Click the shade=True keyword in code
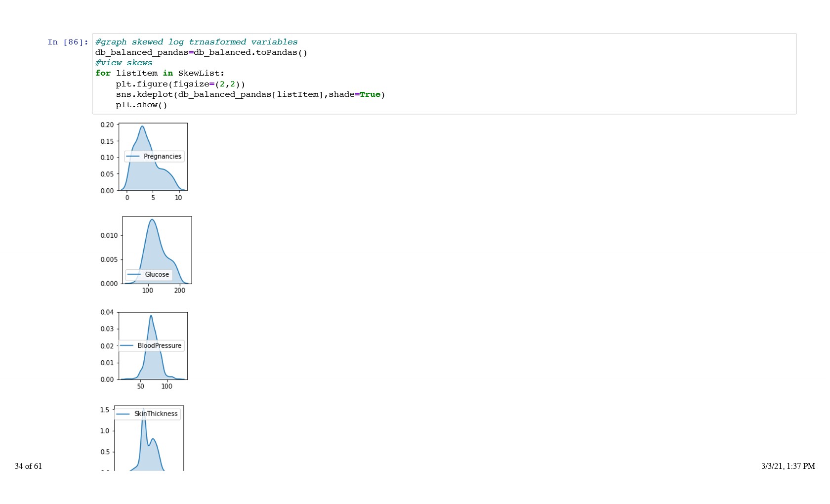The width and height of the screenshot is (830, 504). click(x=354, y=94)
